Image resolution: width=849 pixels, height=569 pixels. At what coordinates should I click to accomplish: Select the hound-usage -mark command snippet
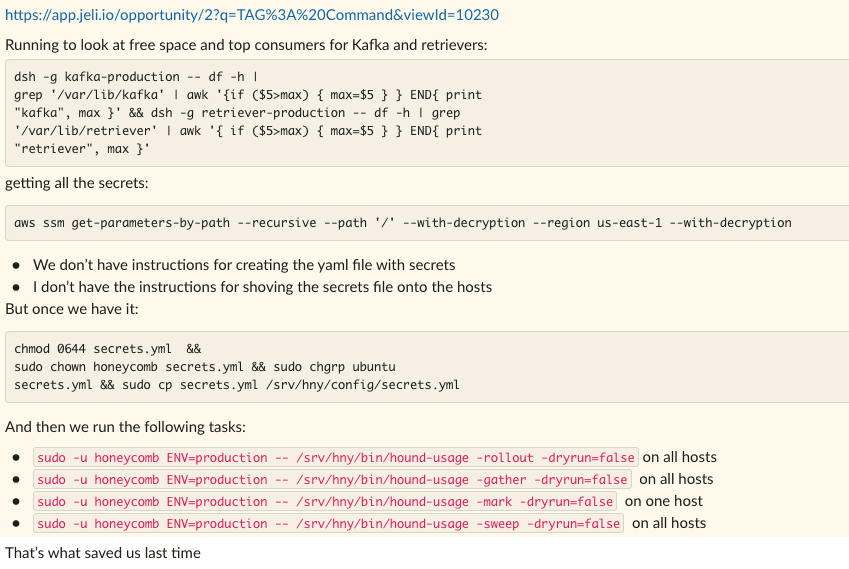325,502
